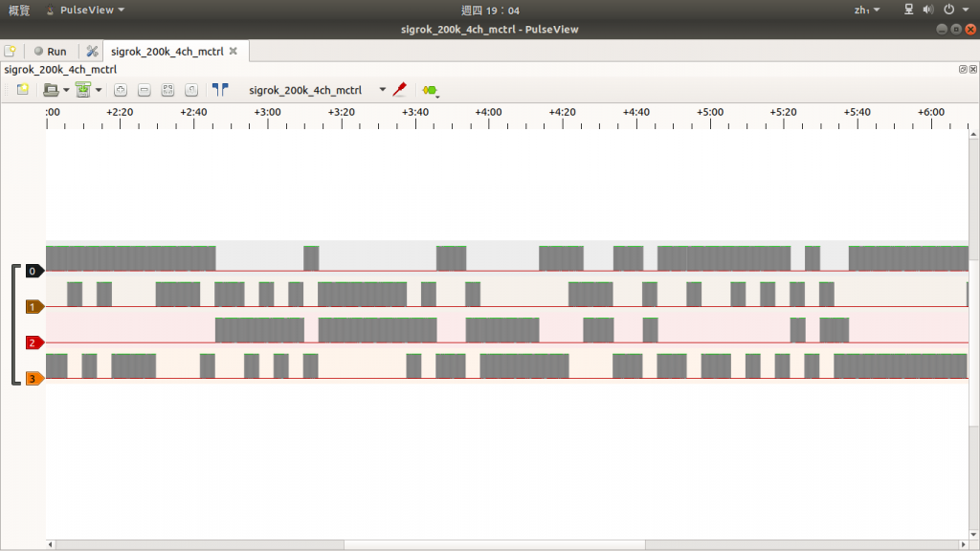Click the vertical scrollbar thumb
Screen dimensions: 980x551
pos(973,343)
